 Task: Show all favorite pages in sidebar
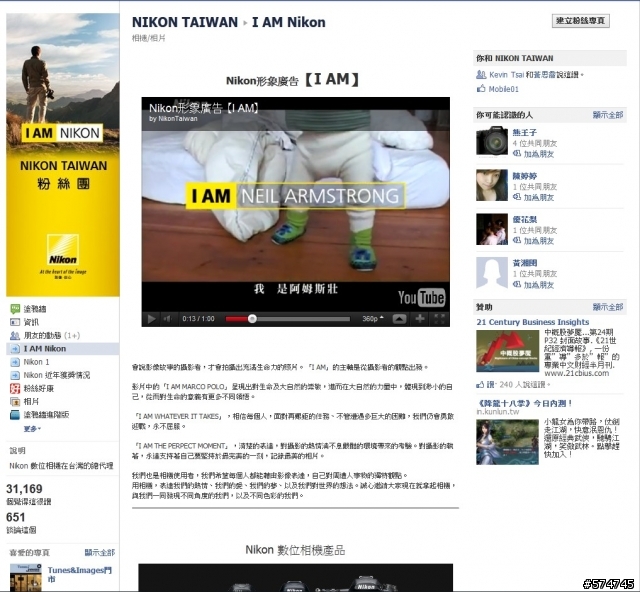(100, 552)
